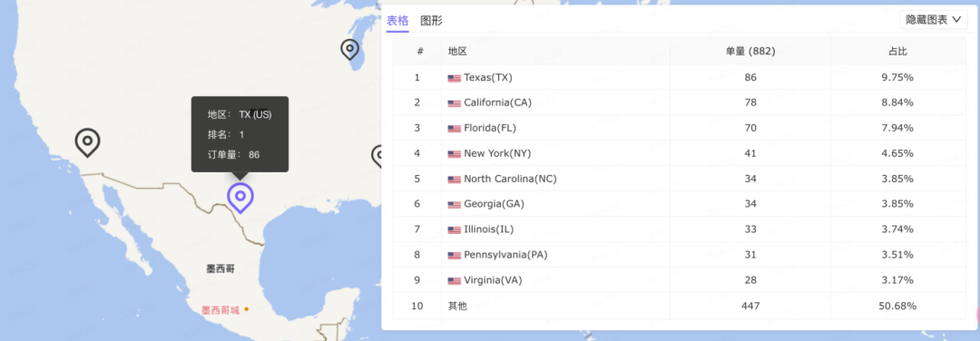
Task: Click the 50.68% share for 其他
Action: tap(897, 306)
